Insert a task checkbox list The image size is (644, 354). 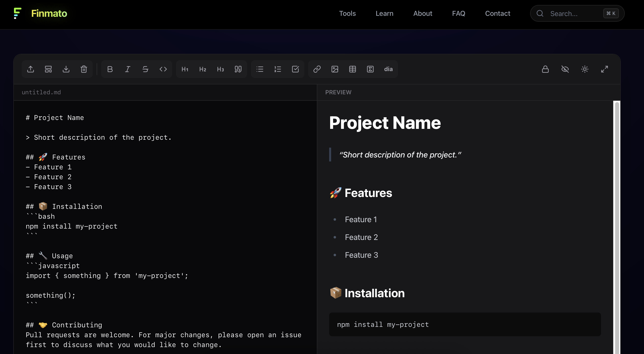pyautogui.click(x=295, y=69)
